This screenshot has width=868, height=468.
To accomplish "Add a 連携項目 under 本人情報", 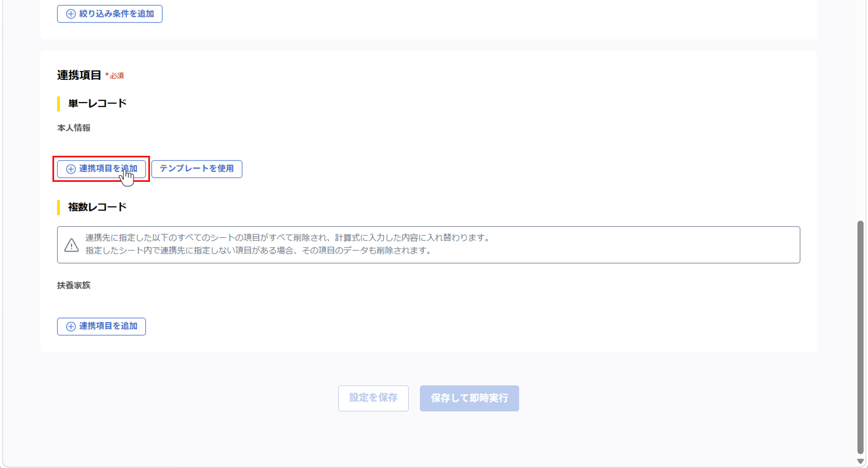I will pos(101,169).
